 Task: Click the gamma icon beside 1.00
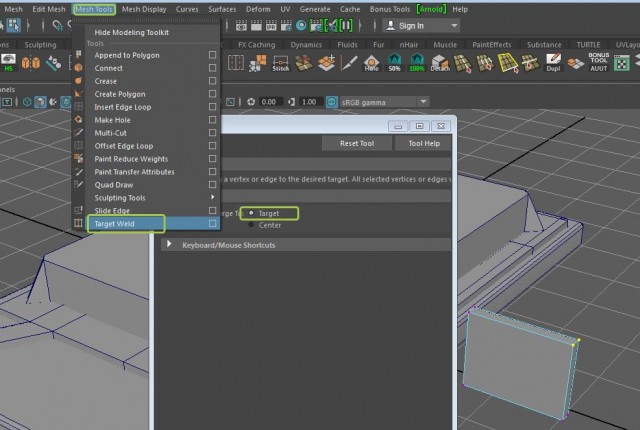tap(291, 102)
